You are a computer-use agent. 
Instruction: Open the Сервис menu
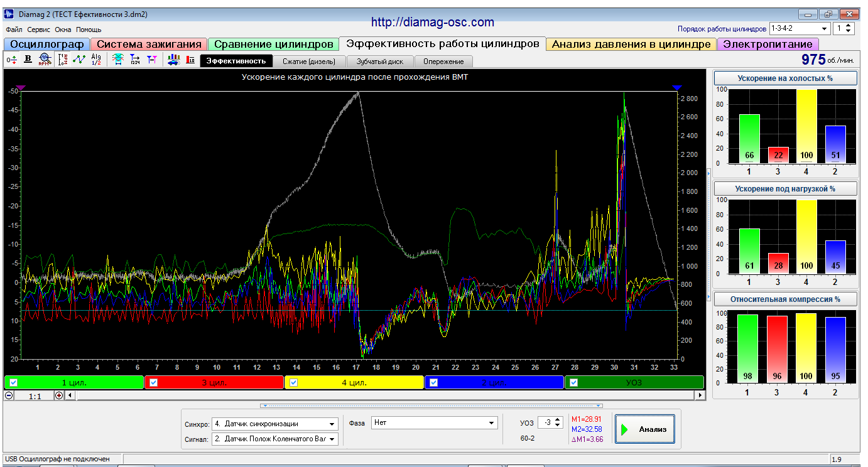click(39, 30)
